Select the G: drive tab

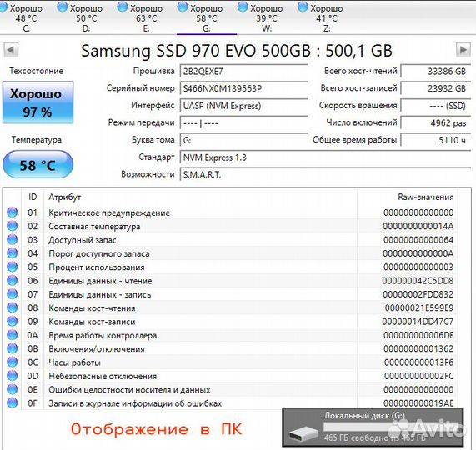pyautogui.click(x=206, y=17)
